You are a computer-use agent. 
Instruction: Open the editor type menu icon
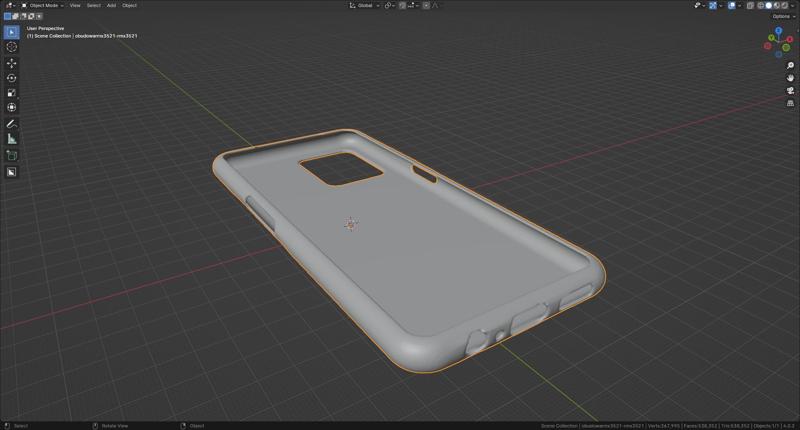point(10,5)
